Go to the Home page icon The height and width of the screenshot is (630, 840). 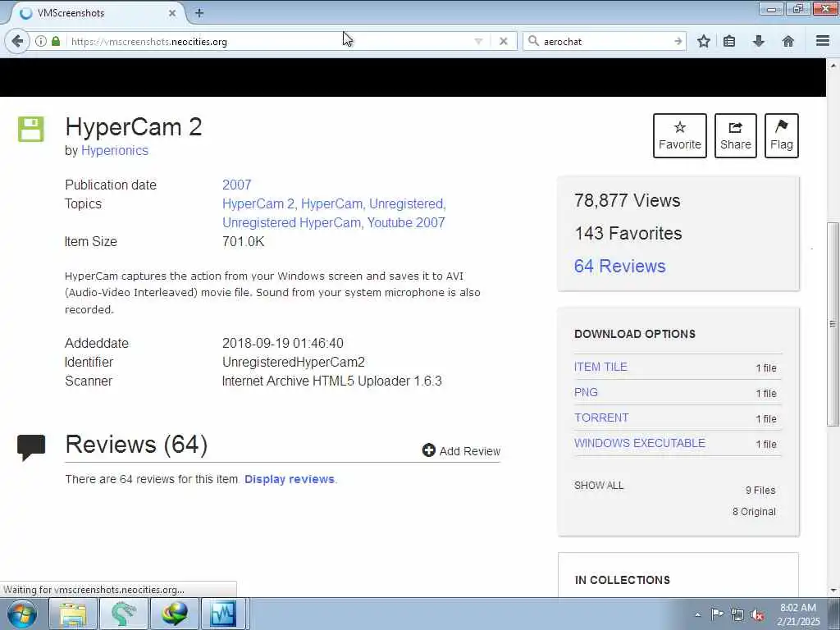(x=788, y=41)
